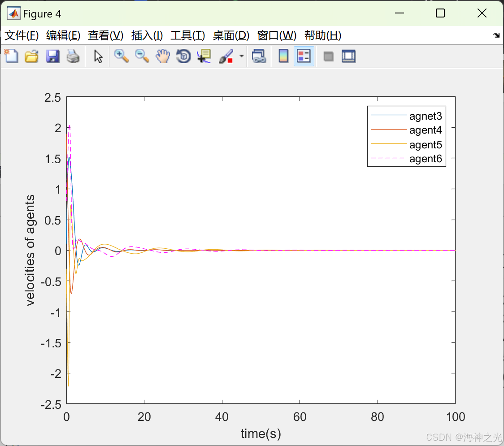This screenshot has width=504, height=446.
Task: Click the Show Plot Tools icon
Action: pos(349,56)
